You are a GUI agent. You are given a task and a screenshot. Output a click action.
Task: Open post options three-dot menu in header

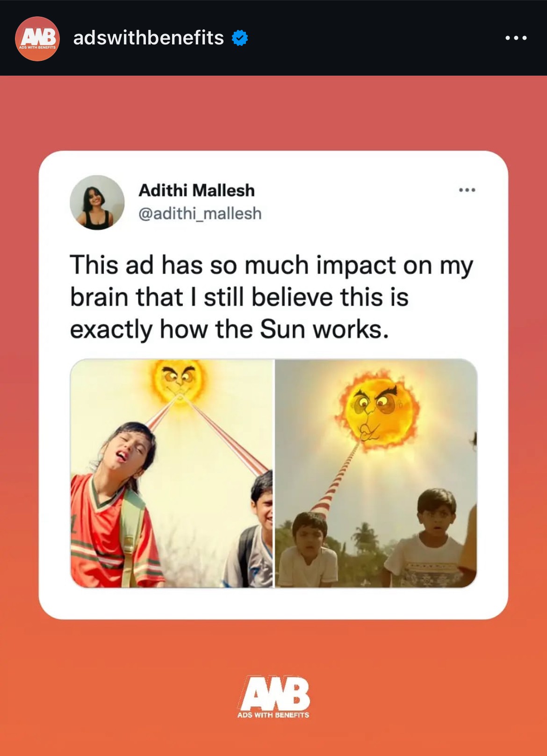pos(516,38)
